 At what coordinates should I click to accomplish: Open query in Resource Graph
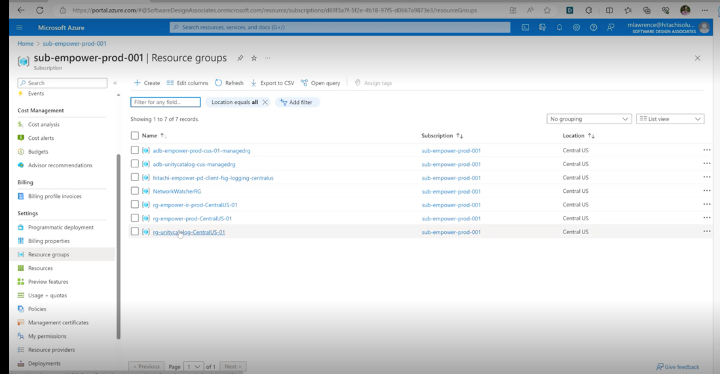321,83
